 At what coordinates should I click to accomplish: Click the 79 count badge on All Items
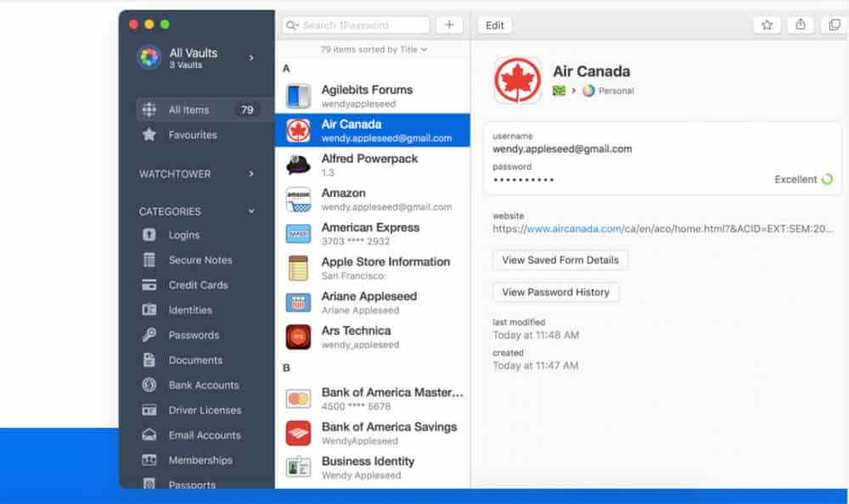[247, 110]
